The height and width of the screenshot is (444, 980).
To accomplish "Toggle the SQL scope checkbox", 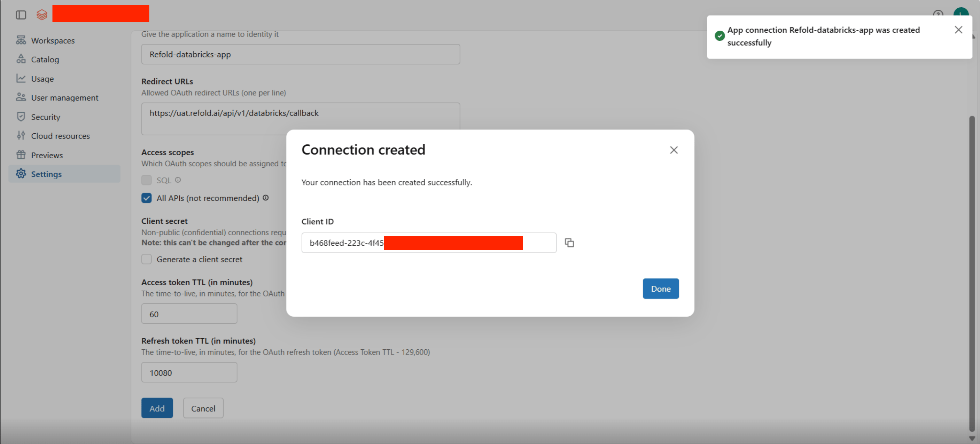I will (147, 180).
